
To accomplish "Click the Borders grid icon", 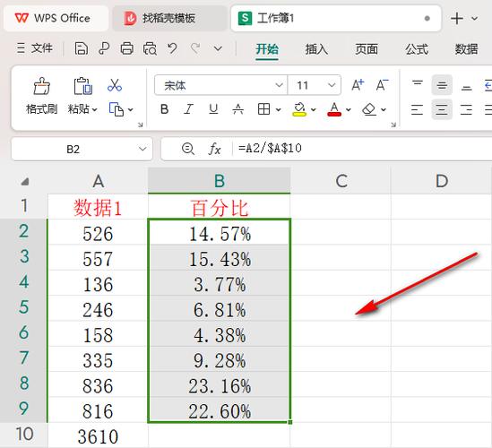I will pyautogui.click(x=263, y=109).
